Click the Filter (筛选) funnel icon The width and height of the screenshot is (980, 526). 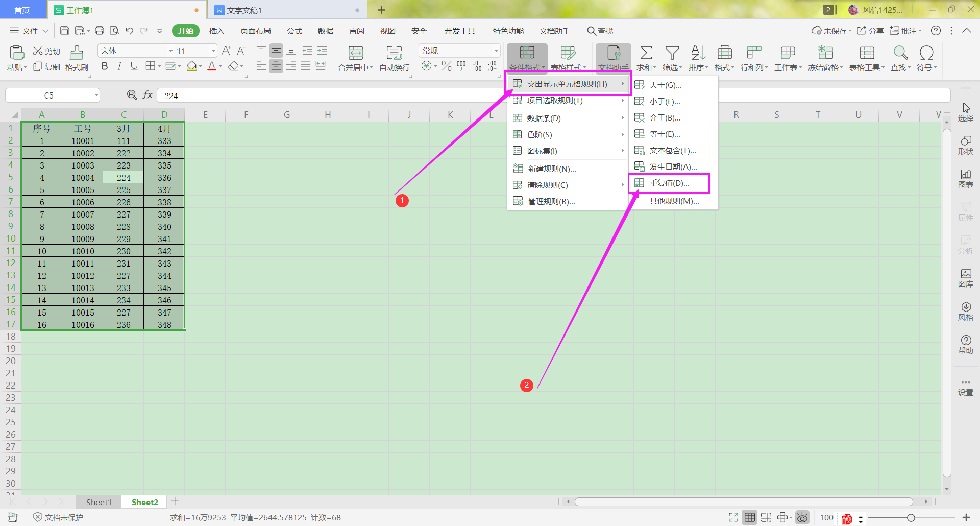(672, 53)
